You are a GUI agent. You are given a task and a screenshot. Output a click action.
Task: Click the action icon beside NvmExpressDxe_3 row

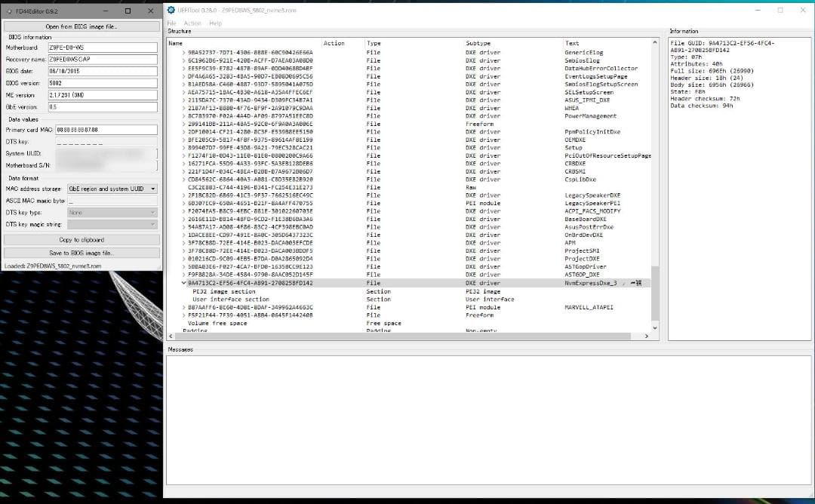point(638,282)
